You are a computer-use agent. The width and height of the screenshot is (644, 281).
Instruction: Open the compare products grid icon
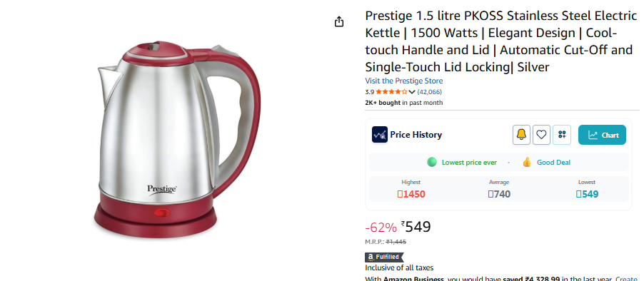coord(562,135)
